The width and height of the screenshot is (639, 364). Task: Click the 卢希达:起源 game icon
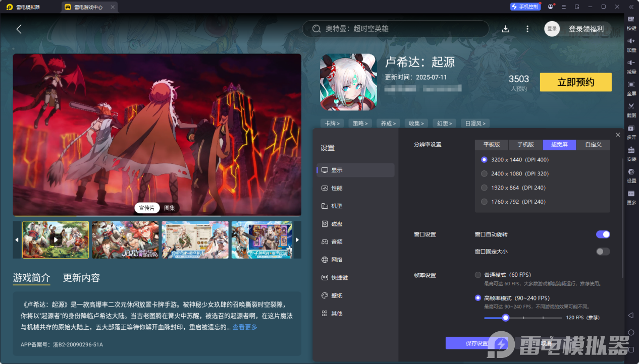pos(348,82)
